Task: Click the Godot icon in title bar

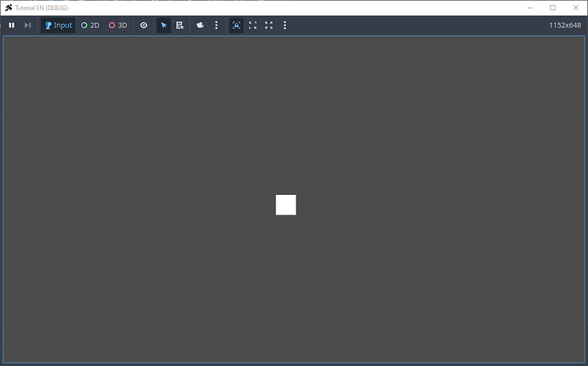Action: click(x=9, y=8)
